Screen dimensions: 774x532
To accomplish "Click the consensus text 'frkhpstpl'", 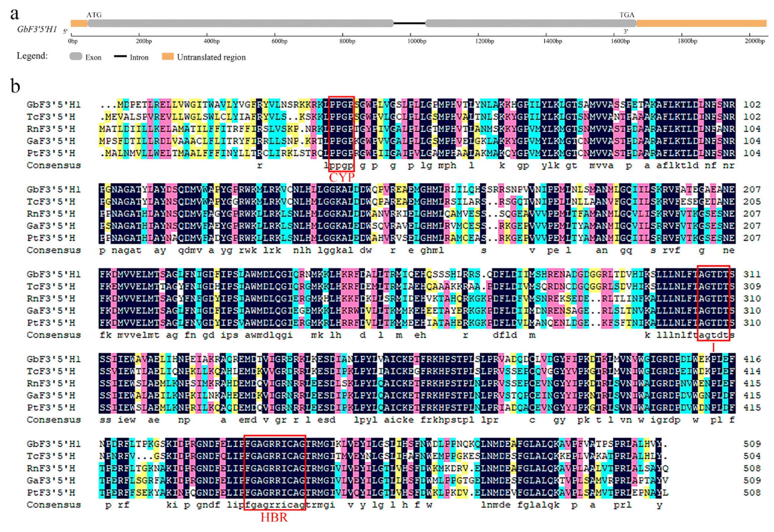I will 447,420.
